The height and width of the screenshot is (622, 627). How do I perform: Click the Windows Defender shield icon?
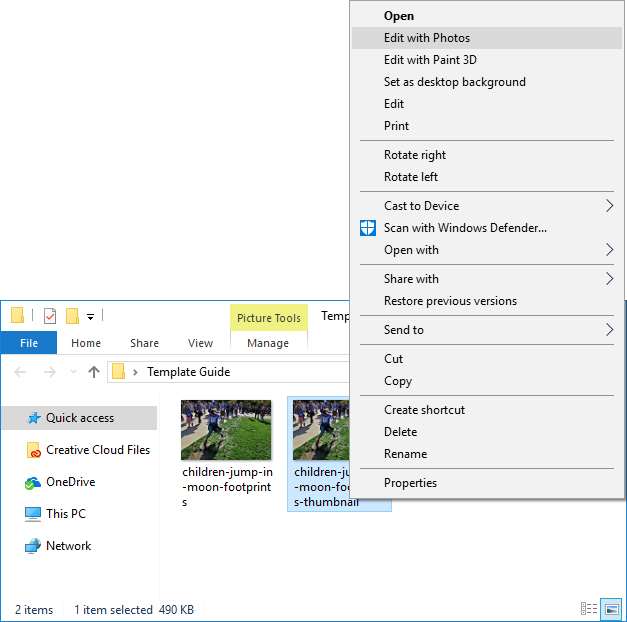[x=367, y=228]
